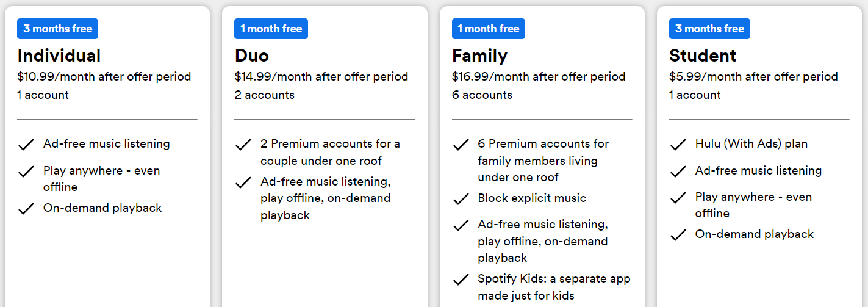Click the Individual plan's 3 months free badge
Screen dimensions: 868x307
tap(58, 29)
